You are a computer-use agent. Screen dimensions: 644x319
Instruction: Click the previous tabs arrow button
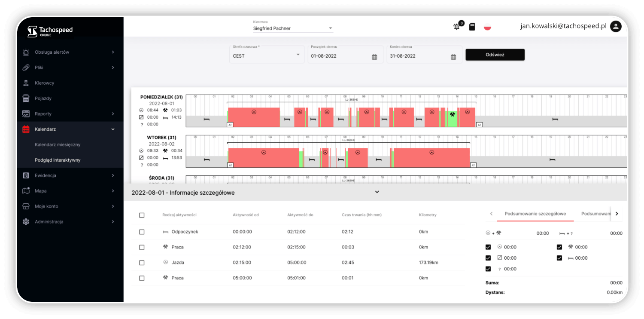[x=491, y=214]
